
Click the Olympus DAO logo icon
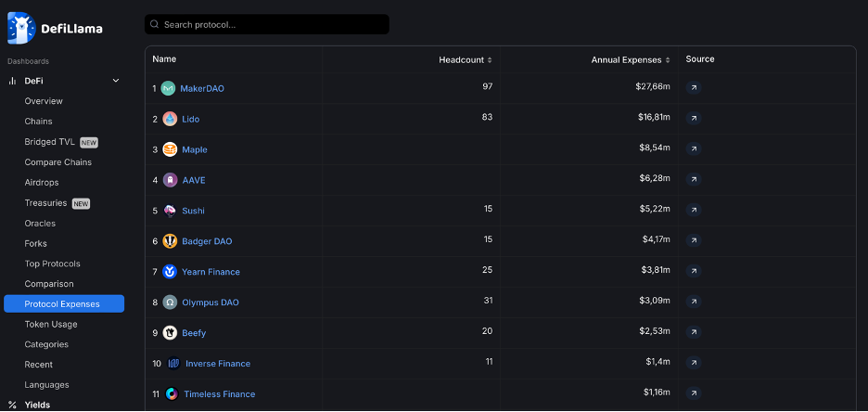170,303
